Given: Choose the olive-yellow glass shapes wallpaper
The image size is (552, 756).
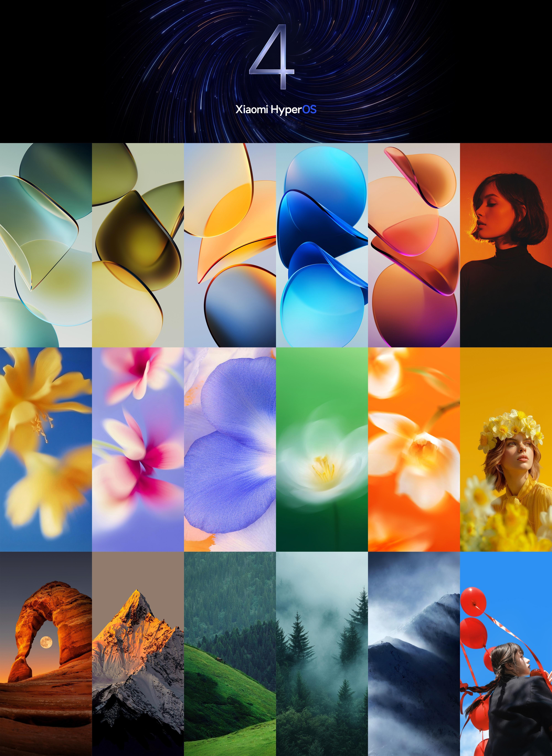Looking at the screenshot, I should 138,245.
